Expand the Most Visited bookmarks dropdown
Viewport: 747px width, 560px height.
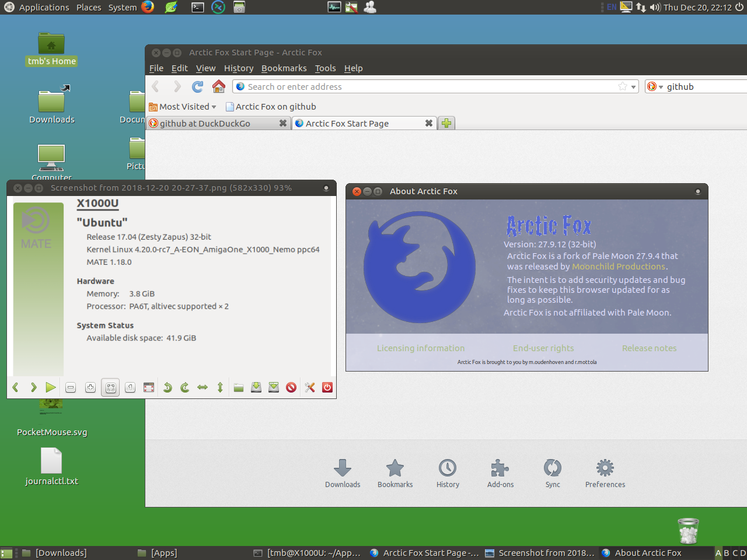(183, 107)
